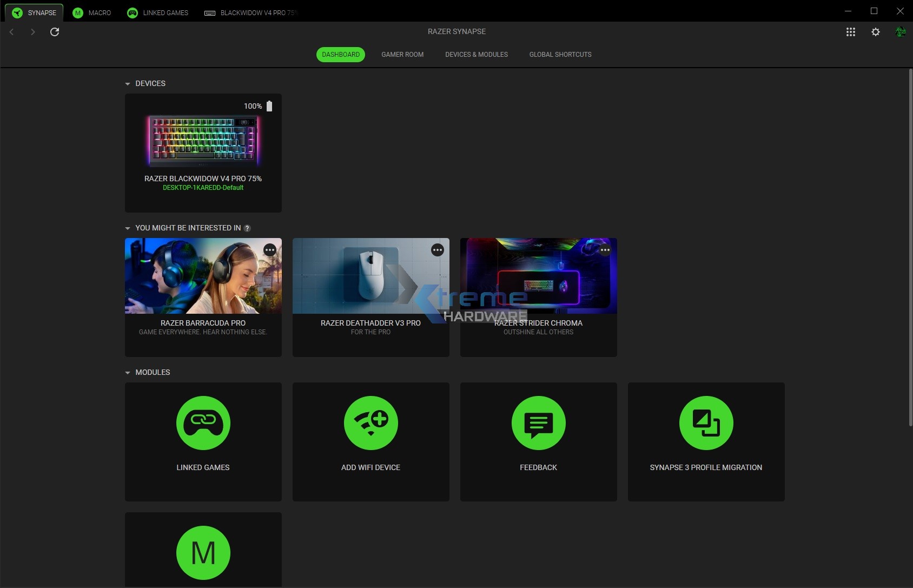Click the back navigation arrow
The image size is (913, 588).
pyautogui.click(x=11, y=32)
